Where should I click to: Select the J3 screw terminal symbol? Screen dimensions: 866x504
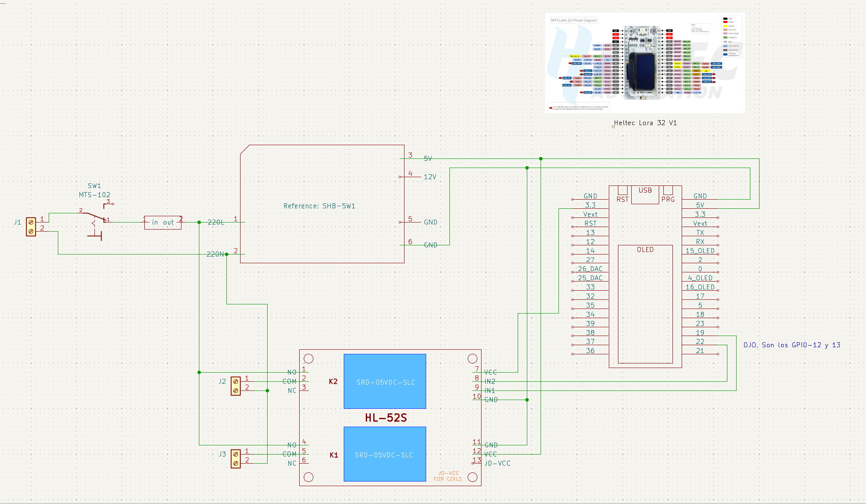coord(236,459)
